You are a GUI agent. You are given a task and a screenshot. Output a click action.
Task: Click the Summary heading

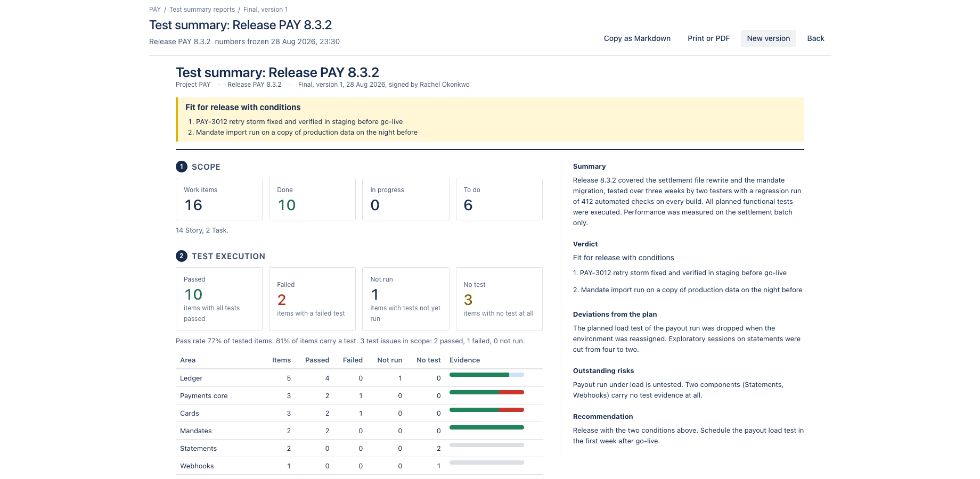(589, 167)
